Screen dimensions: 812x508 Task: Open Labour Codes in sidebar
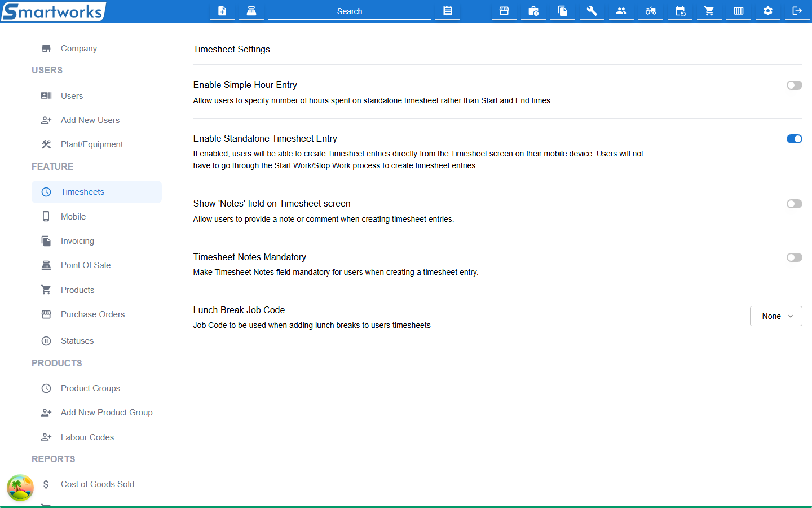tap(96, 437)
